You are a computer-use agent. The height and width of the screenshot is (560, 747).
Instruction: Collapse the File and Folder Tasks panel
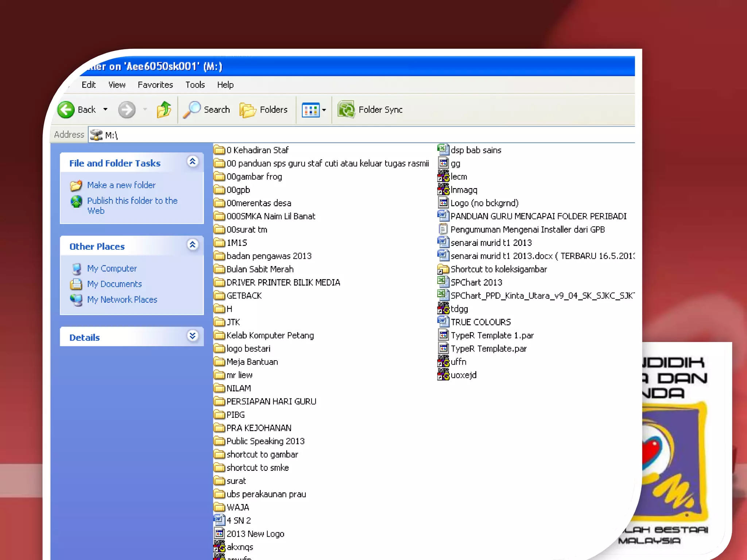193,161
